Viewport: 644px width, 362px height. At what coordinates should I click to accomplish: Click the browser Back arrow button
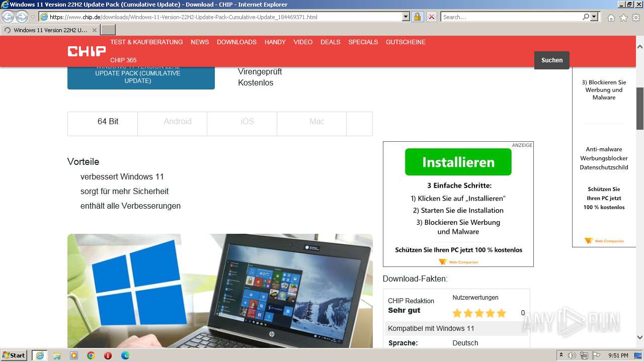8,17
